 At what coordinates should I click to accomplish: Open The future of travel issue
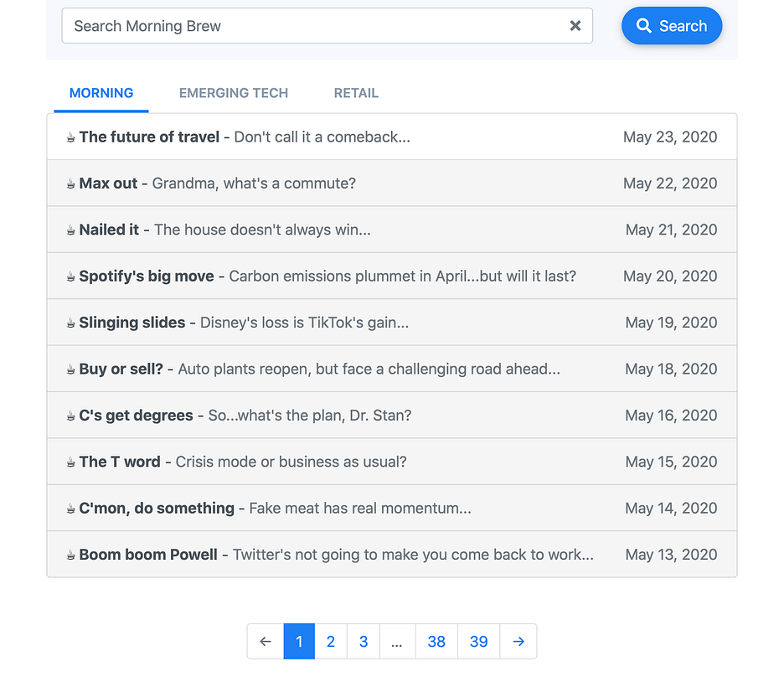tap(392, 137)
